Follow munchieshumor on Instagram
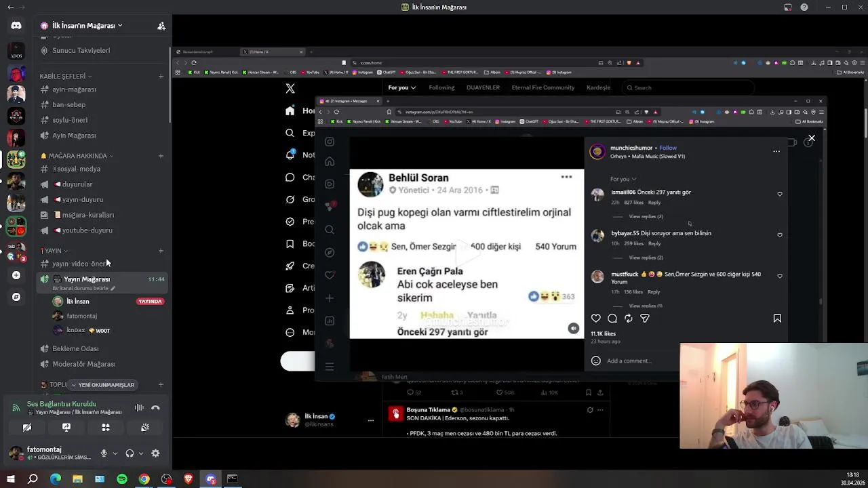This screenshot has height=488, width=868. (668, 148)
